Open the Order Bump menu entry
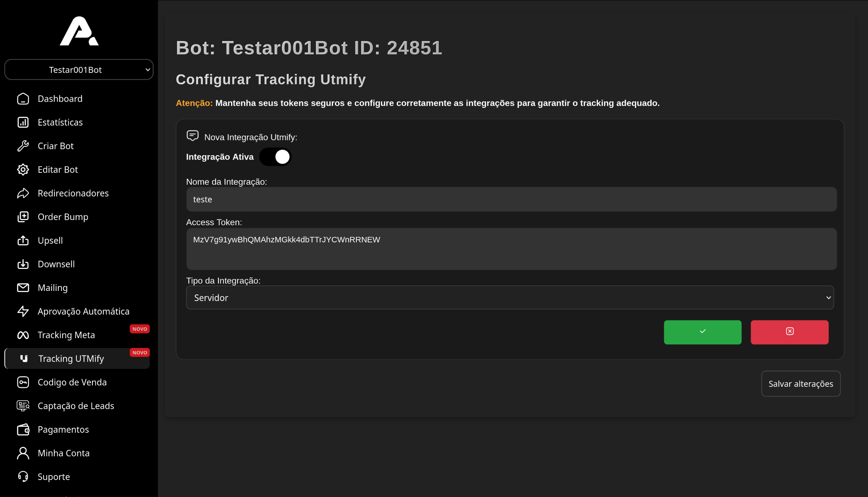This screenshot has height=497, width=868. coord(77,217)
